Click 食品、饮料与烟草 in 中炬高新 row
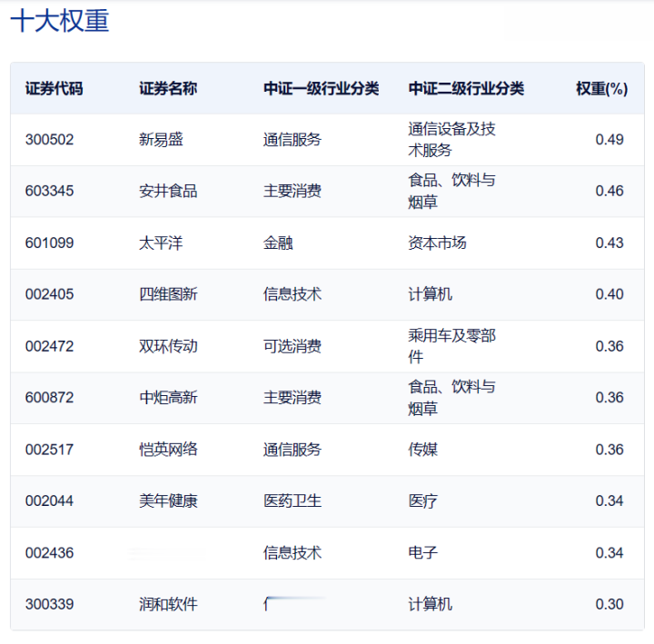The width and height of the screenshot is (654, 644). click(451, 398)
